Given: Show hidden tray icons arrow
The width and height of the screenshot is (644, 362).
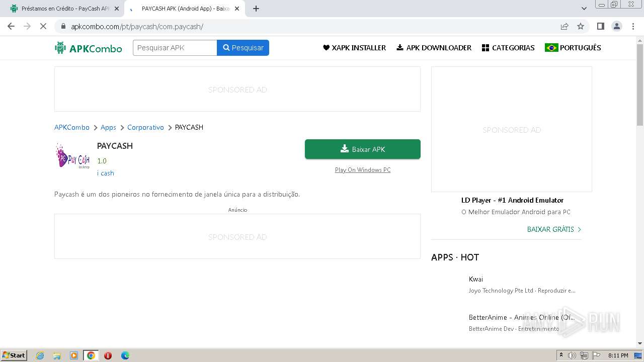Looking at the screenshot, I should pos(561,355).
